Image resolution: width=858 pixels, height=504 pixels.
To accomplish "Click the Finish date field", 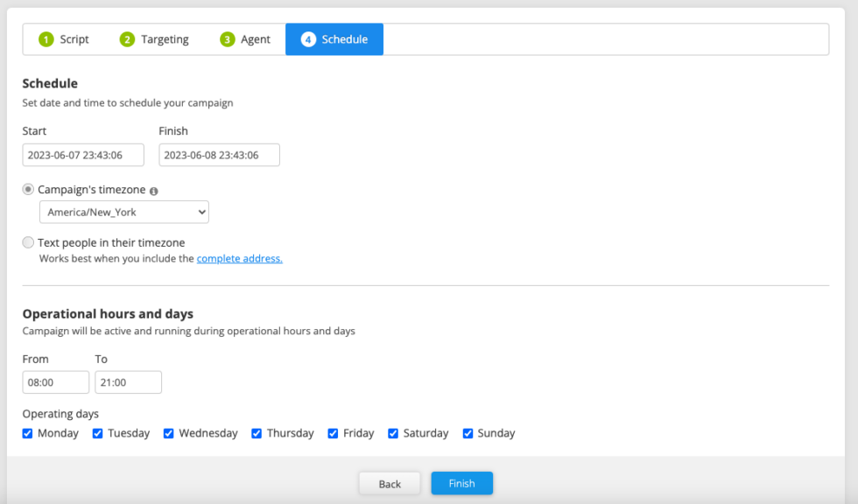I will pos(219,155).
